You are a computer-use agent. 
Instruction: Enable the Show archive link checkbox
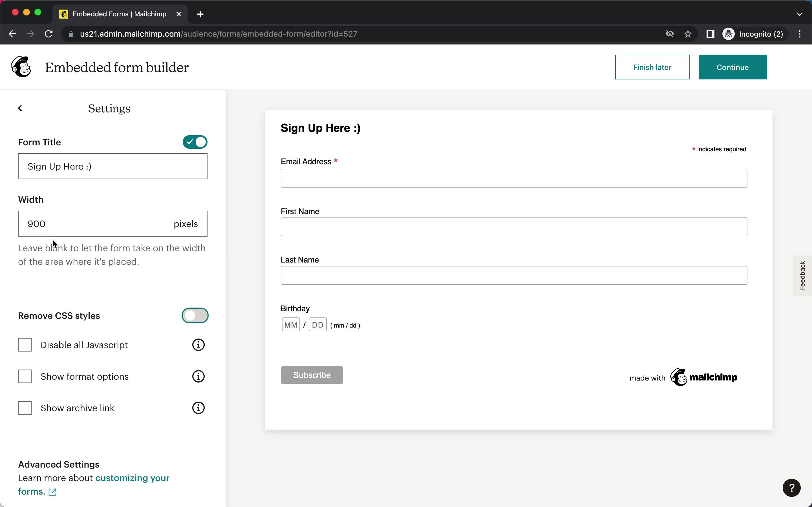[x=25, y=408]
